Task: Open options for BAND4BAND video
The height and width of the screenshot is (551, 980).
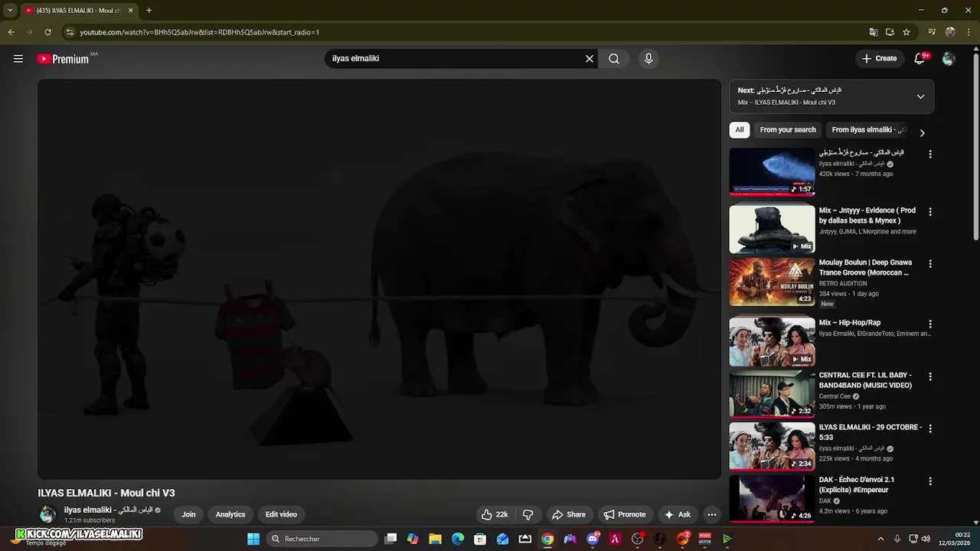Action: tap(930, 377)
